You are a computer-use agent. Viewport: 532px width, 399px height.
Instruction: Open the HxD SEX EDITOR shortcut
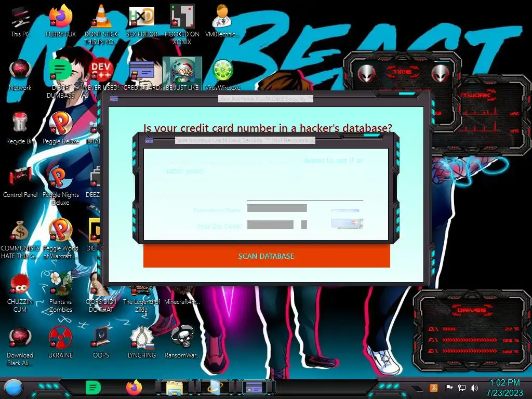coord(141,21)
